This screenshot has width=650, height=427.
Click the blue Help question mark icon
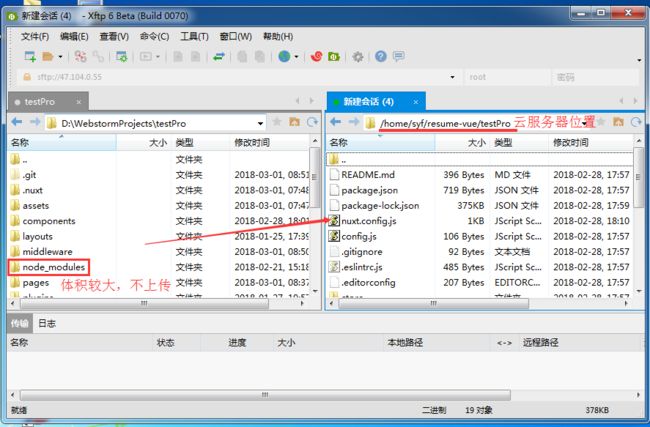[x=381, y=56]
